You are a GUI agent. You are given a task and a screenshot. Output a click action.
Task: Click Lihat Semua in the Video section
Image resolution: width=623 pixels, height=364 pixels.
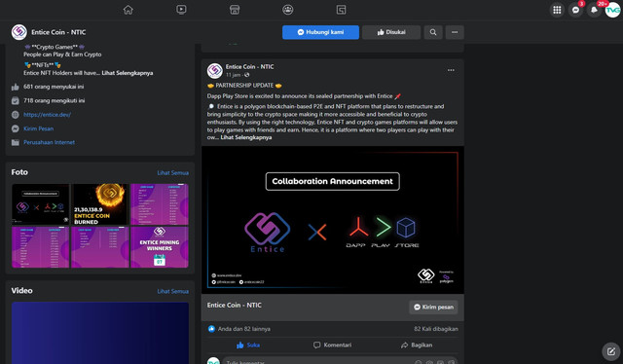click(x=173, y=291)
